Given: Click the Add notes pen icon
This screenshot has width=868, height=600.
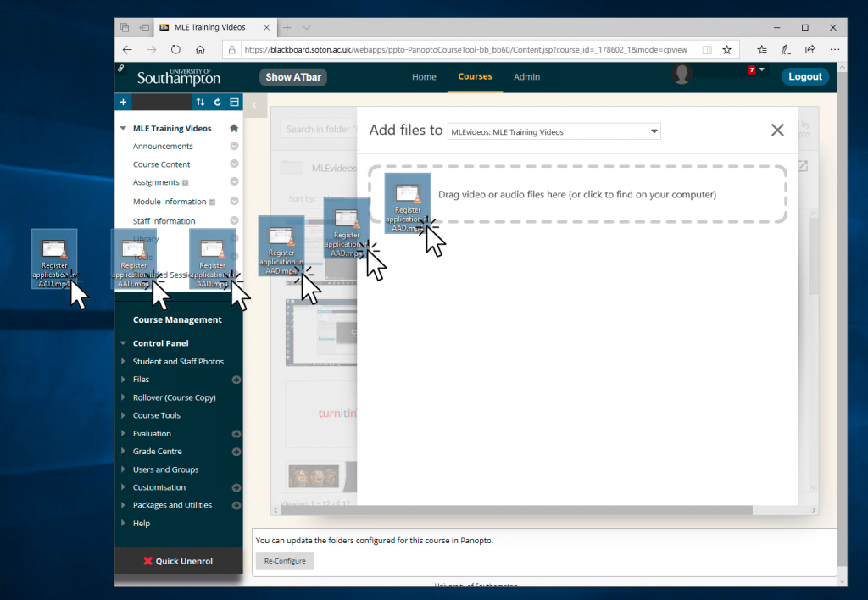Looking at the screenshot, I should tap(786, 50).
